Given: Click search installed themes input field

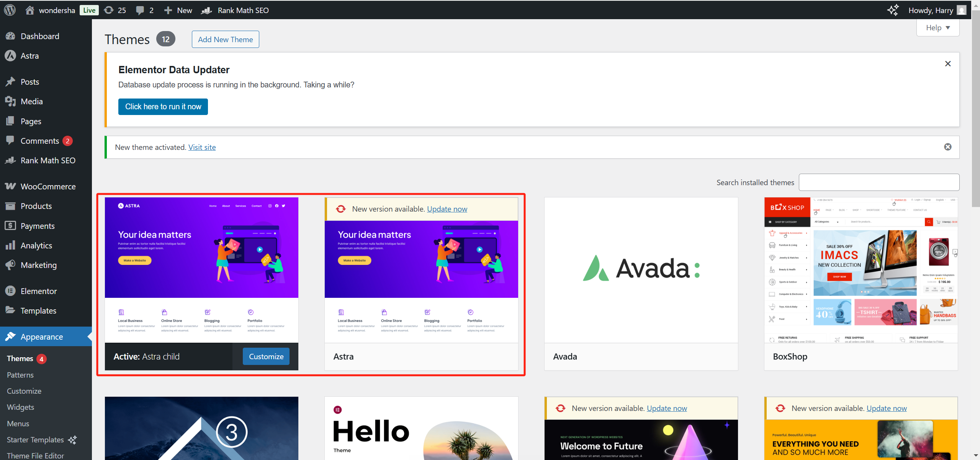Looking at the screenshot, I should point(879,182).
